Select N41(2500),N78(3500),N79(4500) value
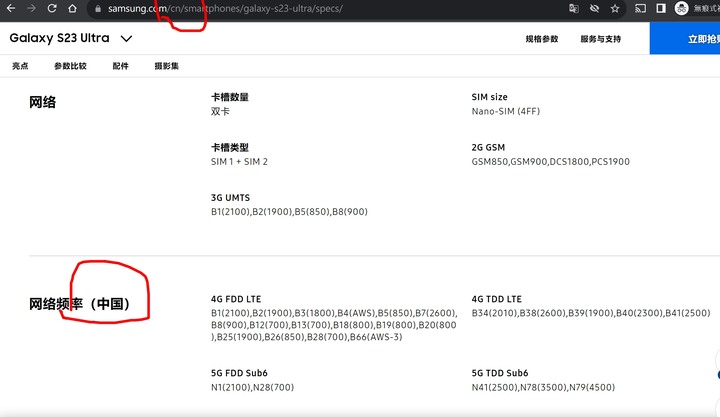The image size is (720, 417). 543,387
